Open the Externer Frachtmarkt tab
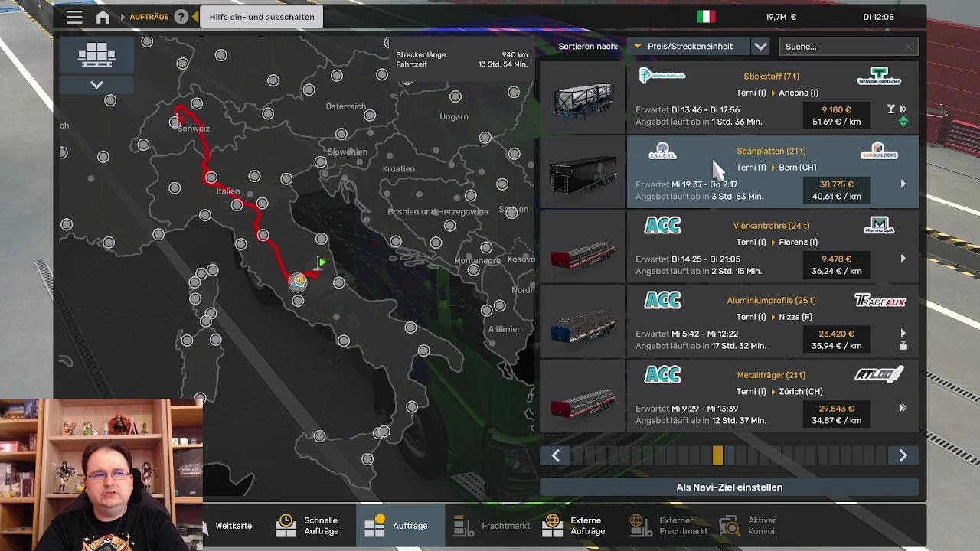This screenshot has width=980, height=551. click(668, 526)
